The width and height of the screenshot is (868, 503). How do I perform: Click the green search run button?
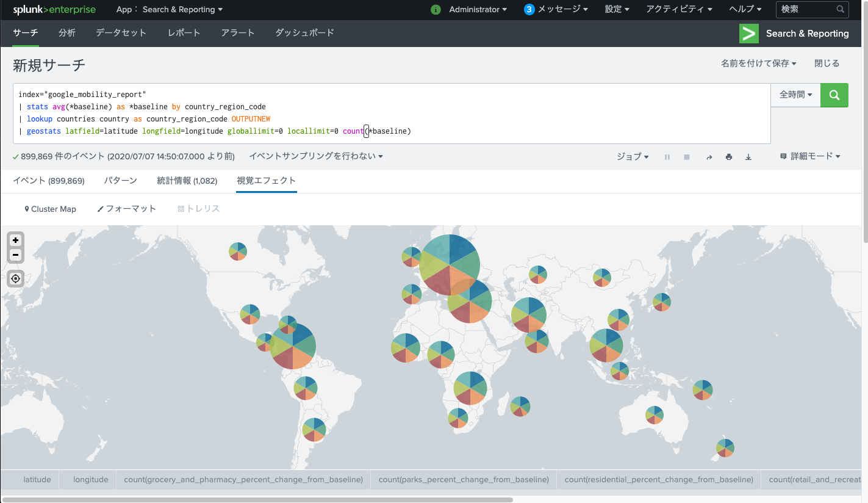(834, 95)
